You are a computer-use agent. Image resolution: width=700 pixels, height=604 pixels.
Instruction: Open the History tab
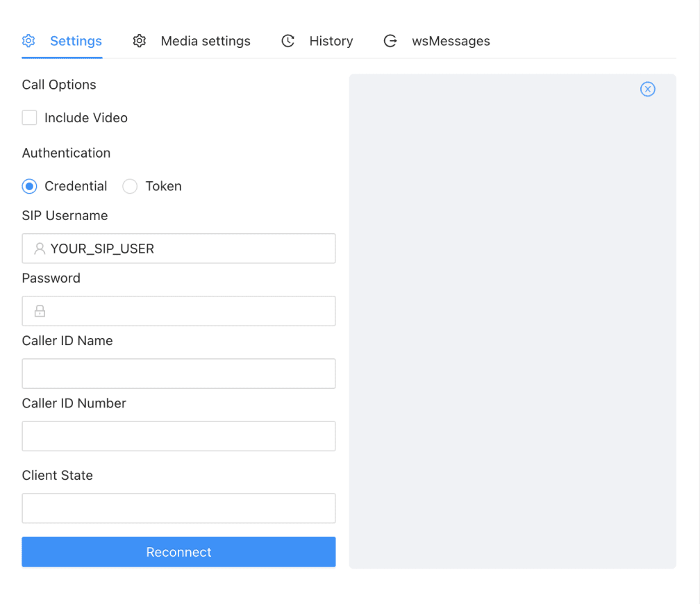pyautogui.click(x=331, y=41)
